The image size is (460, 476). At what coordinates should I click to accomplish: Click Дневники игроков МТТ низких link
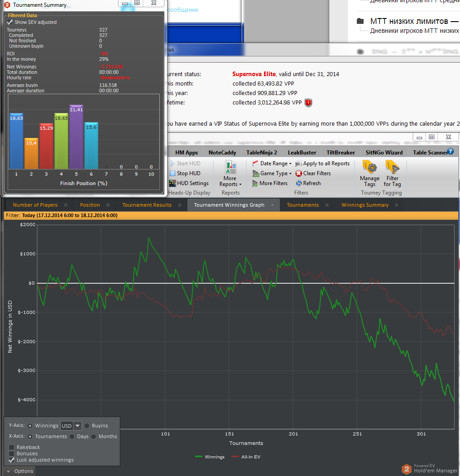(x=414, y=31)
